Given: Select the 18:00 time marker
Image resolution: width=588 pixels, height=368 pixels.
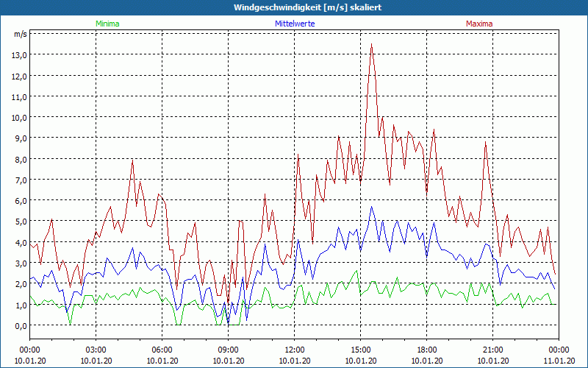Looking at the screenshot, I should [x=426, y=350].
